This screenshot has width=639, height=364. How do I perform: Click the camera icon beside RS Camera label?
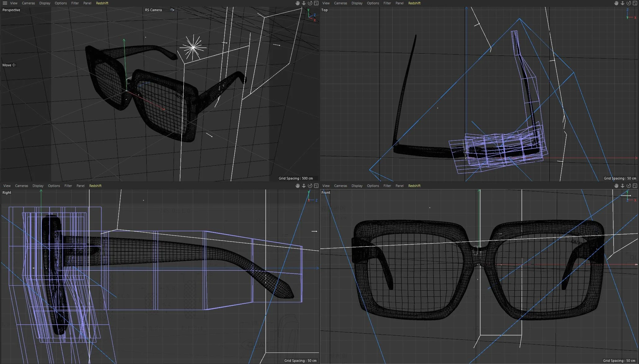point(172,10)
